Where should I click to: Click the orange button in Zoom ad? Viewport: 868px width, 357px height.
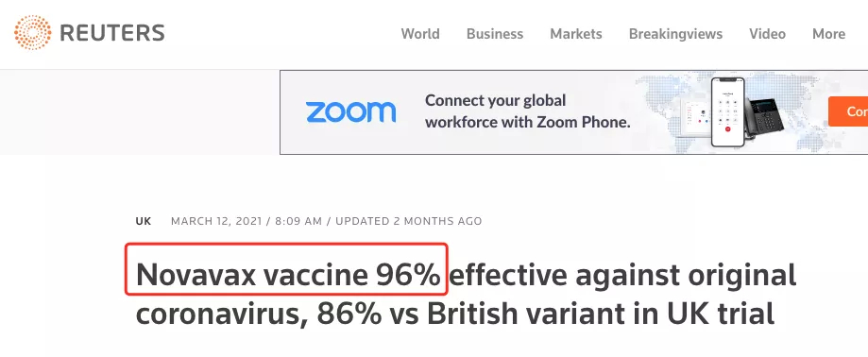pyautogui.click(x=848, y=111)
